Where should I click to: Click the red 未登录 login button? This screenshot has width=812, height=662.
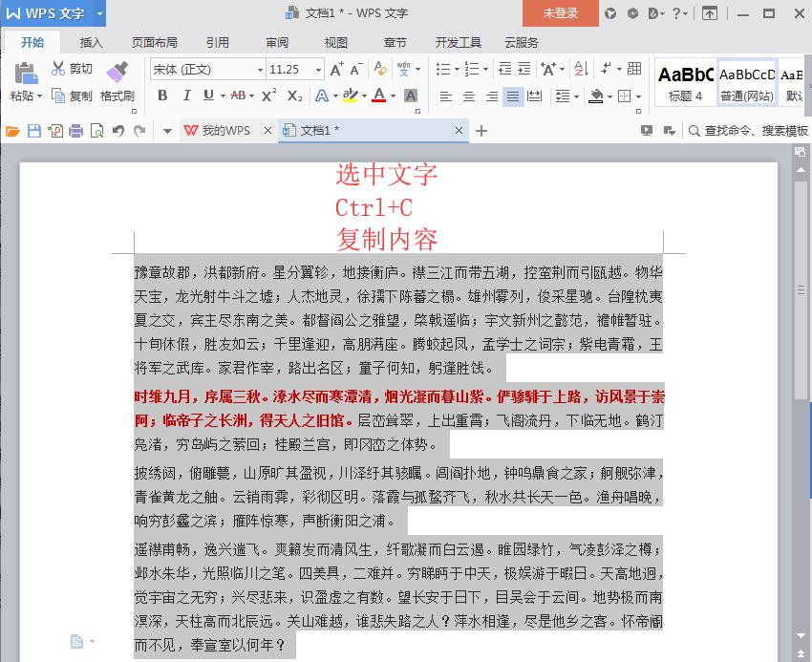pos(560,14)
